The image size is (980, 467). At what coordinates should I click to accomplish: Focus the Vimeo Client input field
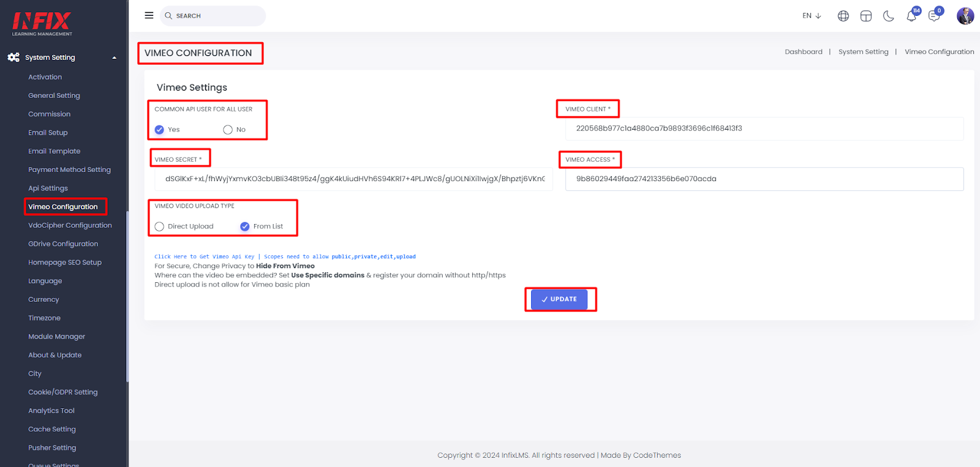tap(764, 129)
